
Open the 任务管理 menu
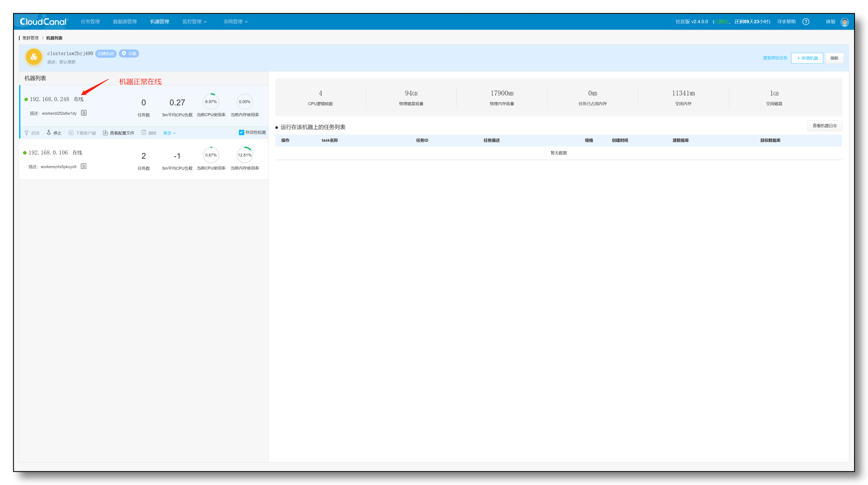tap(90, 22)
